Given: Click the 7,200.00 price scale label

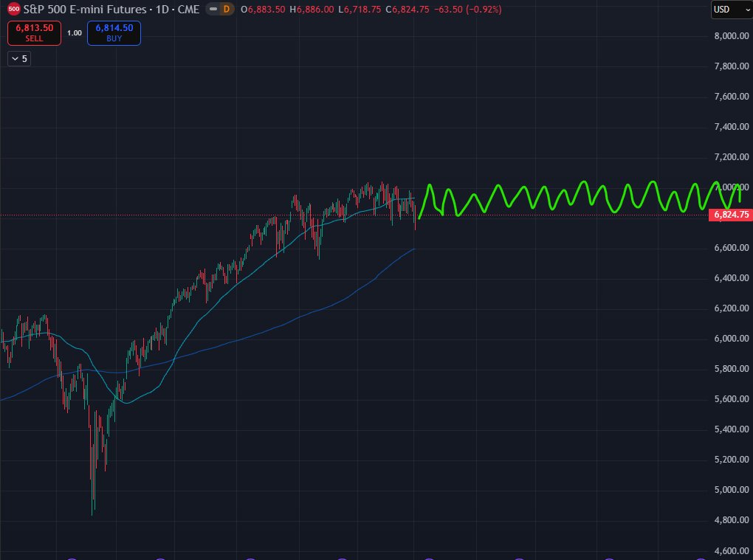Looking at the screenshot, I should [x=732, y=157].
